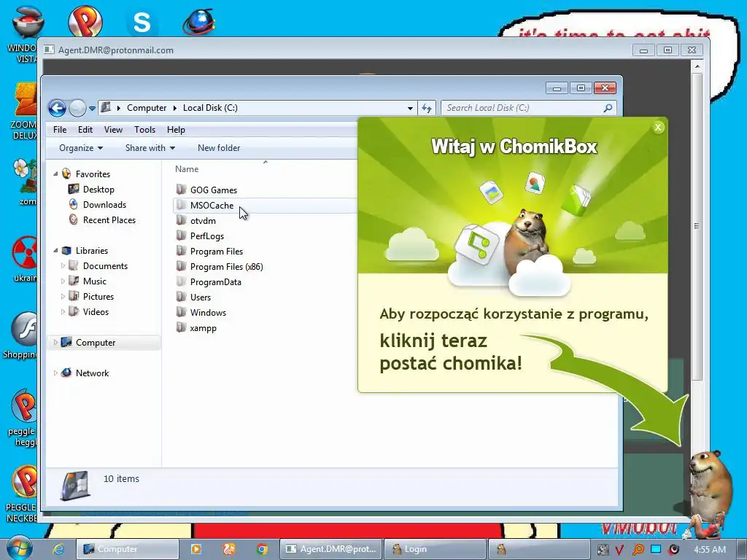Click the peggle desktop icon

point(23,417)
